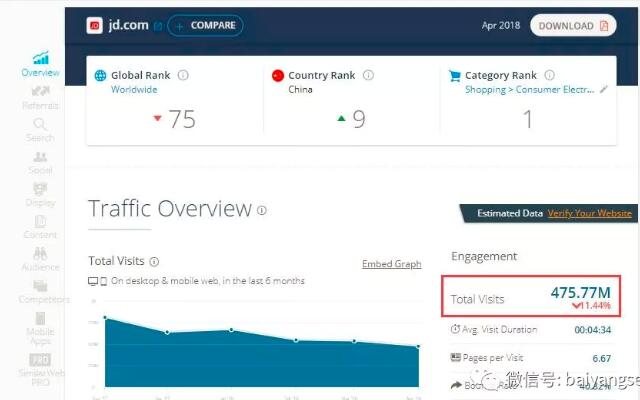This screenshot has width=640, height=400.
Task: Click the Global Rank info icon
Action: [183, 75]
